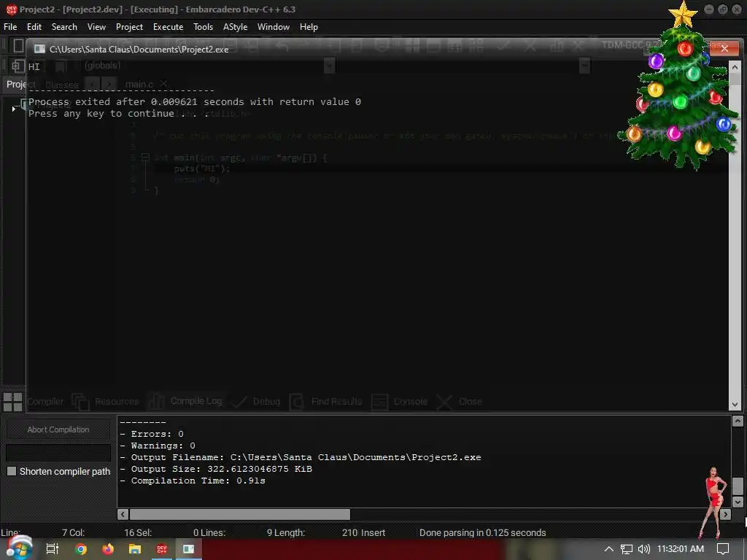Image resolution: width=747 pixels, height=560 pixels.
Task: Click the compile log horizontal scrollbar thumb
Action: click(240, 514)
